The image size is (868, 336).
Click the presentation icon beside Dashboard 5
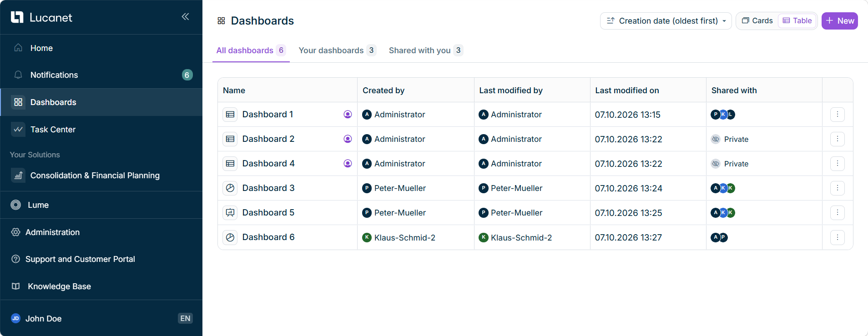click(230, 213)
